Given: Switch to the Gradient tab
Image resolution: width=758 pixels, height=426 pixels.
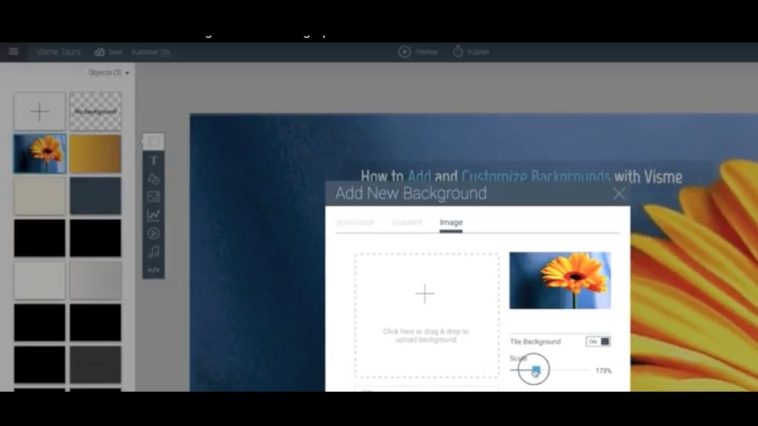Looking at the screenshot, I should (x=406, y=222).
